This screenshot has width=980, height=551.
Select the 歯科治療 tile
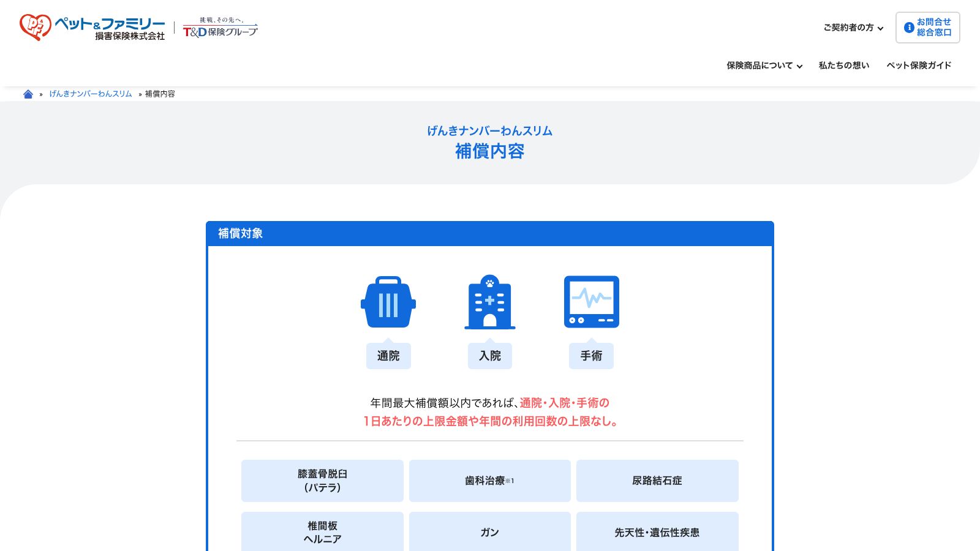coord(490,481)
